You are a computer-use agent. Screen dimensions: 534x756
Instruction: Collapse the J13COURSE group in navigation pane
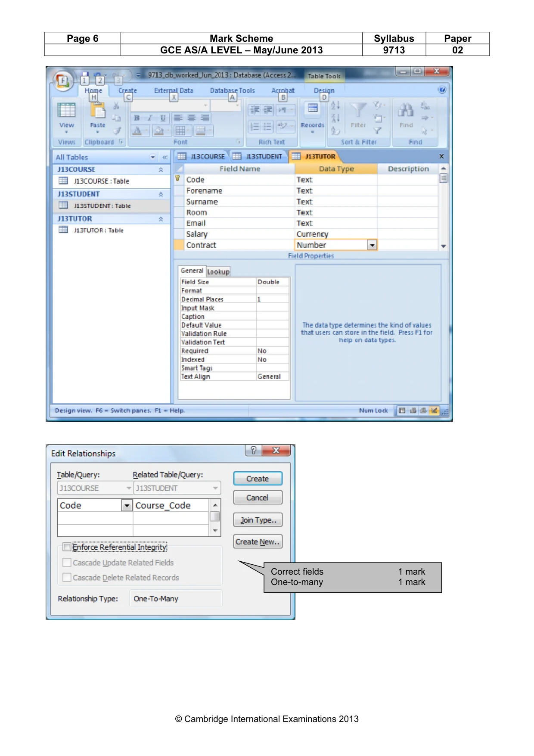[x=161, y=170]
